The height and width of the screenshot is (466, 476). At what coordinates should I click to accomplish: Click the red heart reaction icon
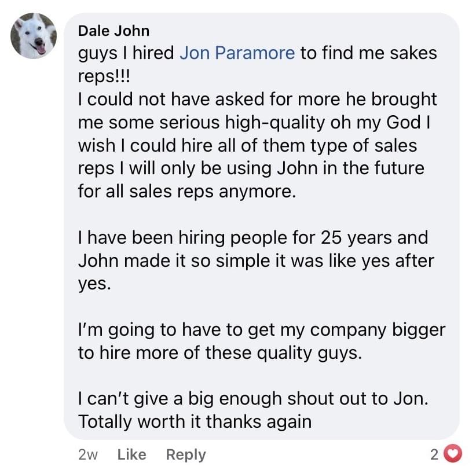[x=453, y=454]
